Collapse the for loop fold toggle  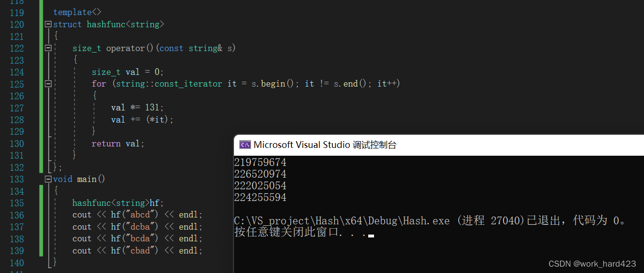(x=48, y=84)
